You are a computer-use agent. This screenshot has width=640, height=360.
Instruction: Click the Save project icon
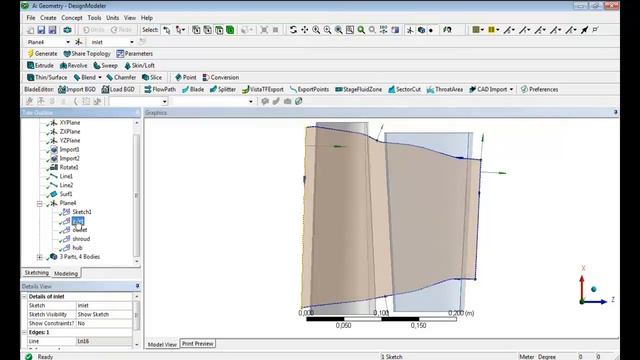pos(41,30)
